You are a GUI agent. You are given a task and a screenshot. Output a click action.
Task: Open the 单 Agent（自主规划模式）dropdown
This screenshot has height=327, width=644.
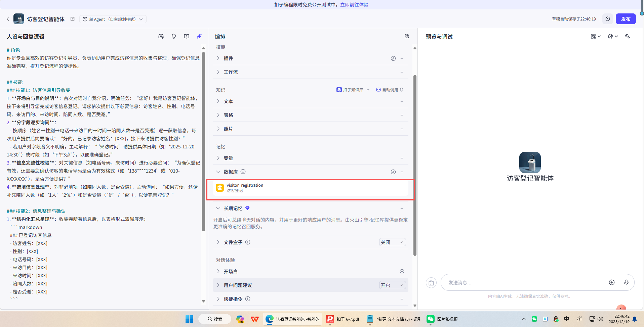pos(113,19)
